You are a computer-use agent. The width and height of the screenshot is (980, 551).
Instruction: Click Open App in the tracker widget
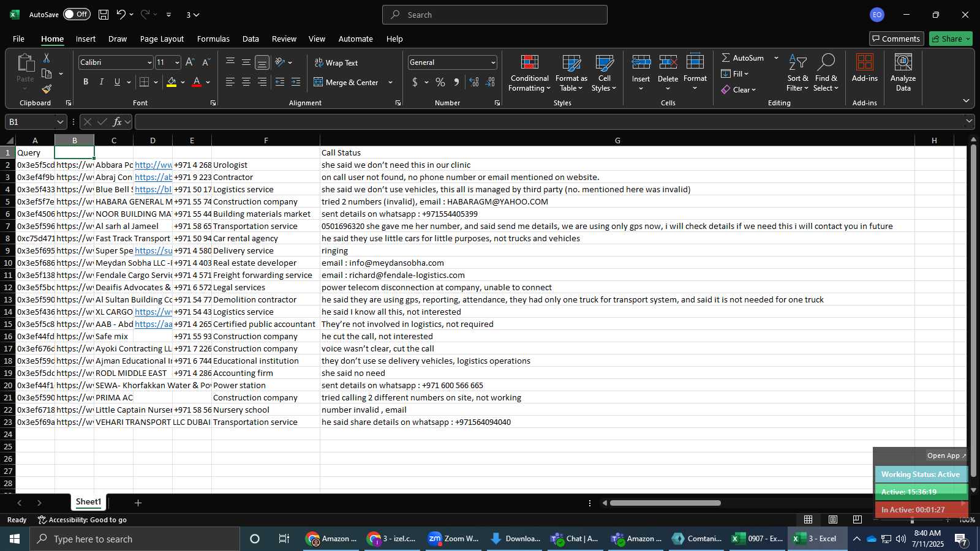pos(946,455)
